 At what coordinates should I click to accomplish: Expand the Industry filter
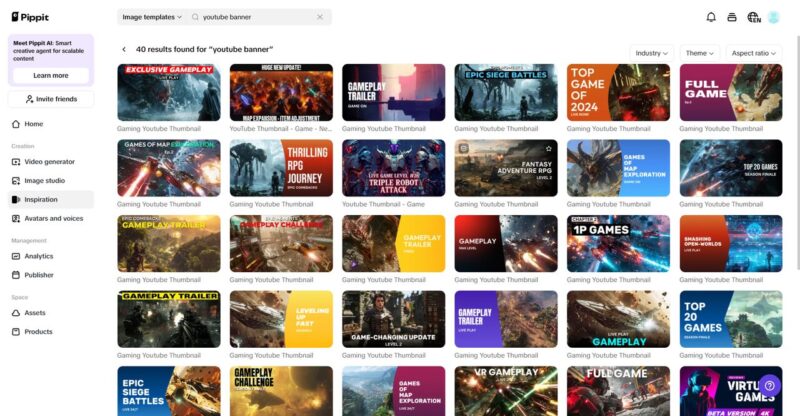click(652, 53)
